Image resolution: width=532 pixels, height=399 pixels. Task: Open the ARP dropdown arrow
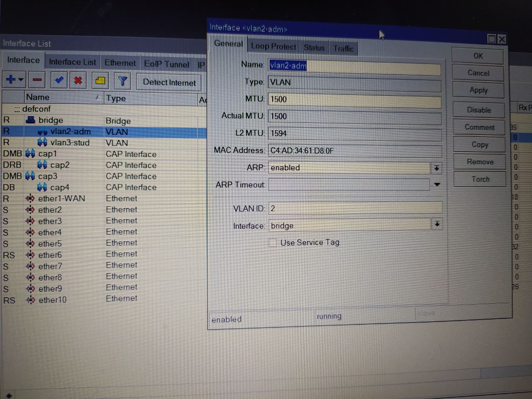point(436,168)
